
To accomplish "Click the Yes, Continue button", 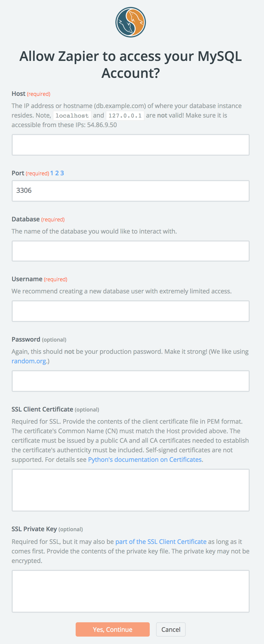I will [x=113, y=629].
